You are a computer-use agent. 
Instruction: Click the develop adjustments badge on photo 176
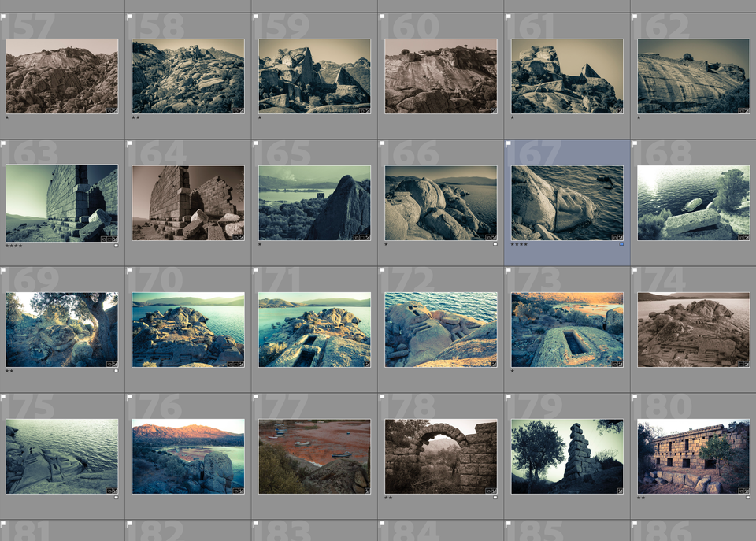coord(241,491)
